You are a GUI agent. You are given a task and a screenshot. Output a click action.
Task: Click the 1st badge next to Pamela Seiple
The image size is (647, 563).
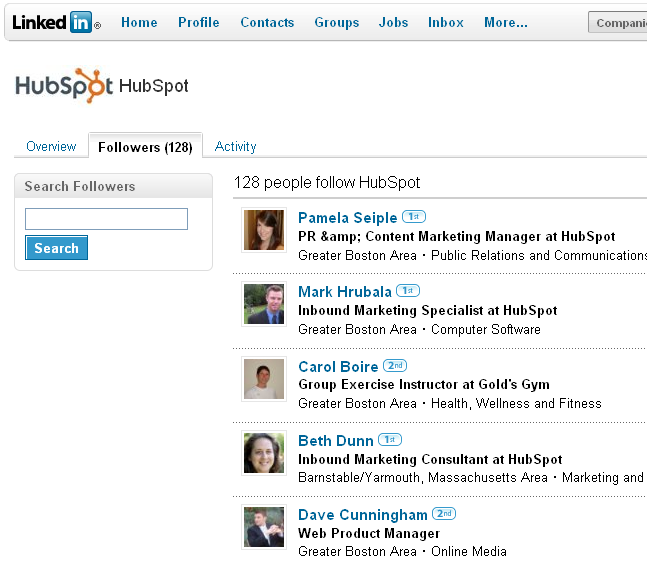pyautogui.click(x=414, y=217)
